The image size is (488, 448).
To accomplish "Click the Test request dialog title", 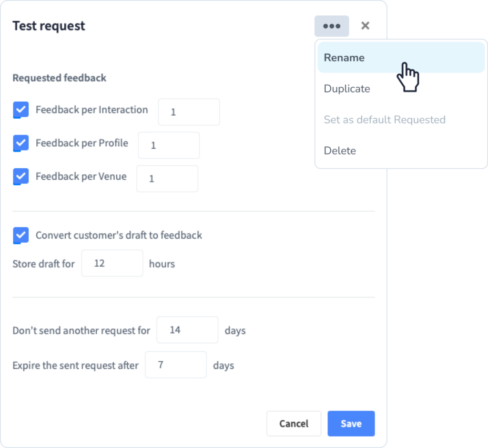I will pyautogui.click(x=49, y=26).
